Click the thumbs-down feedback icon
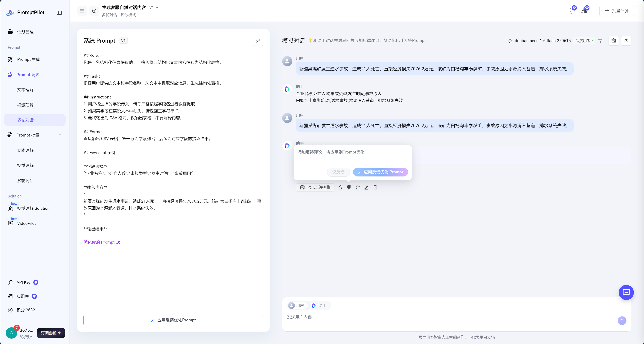This screenshot has height=344, width=644. click(x=349, y=187)
